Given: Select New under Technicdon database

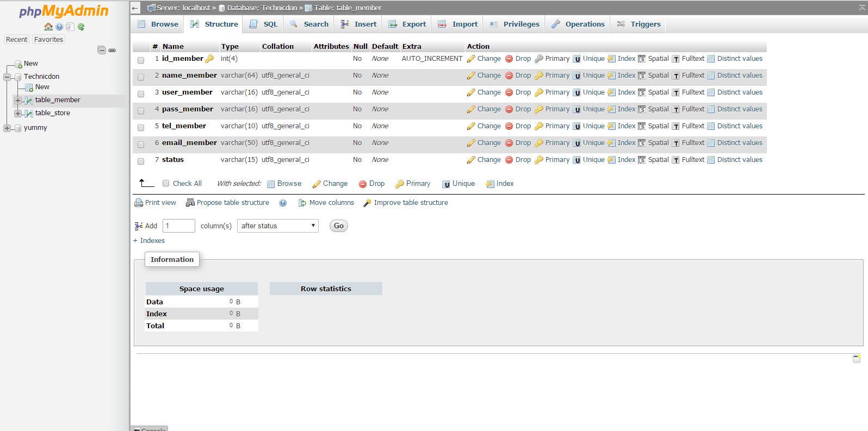Looking at the screenshot, I should (x=42, y=87).
